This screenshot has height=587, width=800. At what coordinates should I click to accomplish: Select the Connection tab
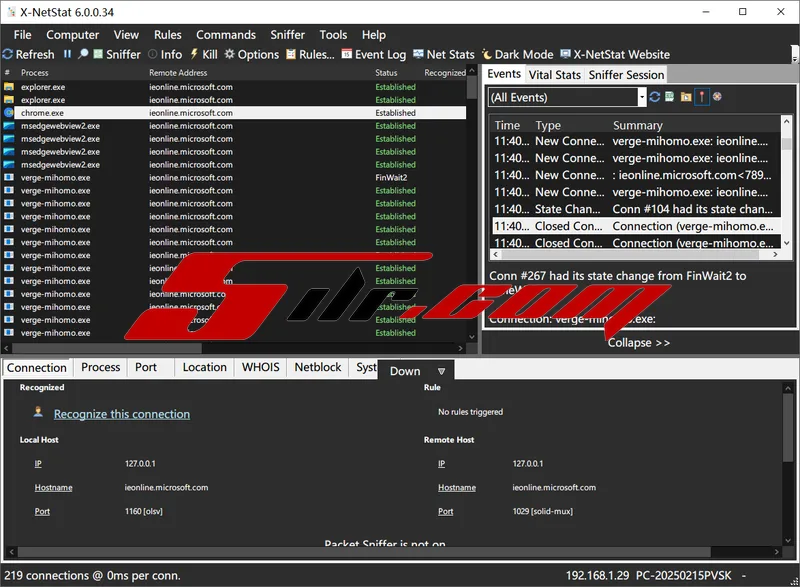coord(37,368)
